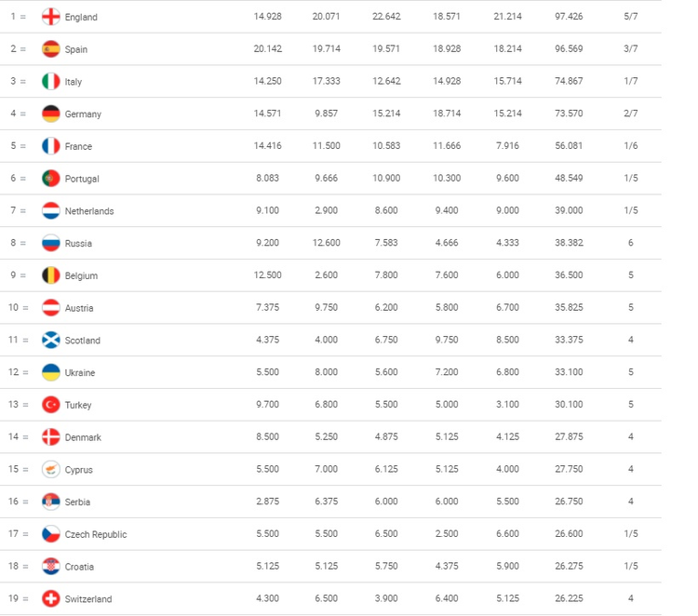Select the Ukraine country name
Viewport: 698px width, 616px height.
80,372
